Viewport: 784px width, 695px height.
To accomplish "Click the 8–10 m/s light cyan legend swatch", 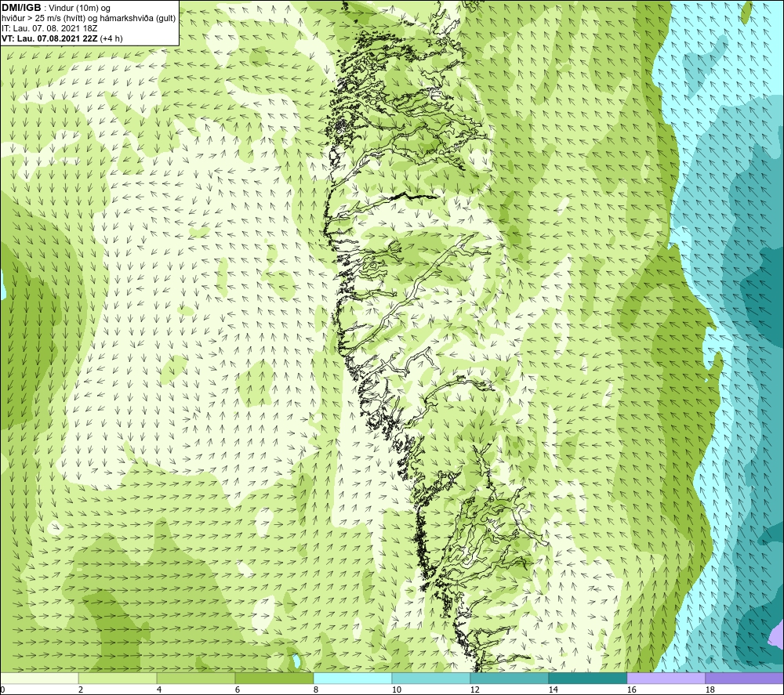I will [353, 679].
